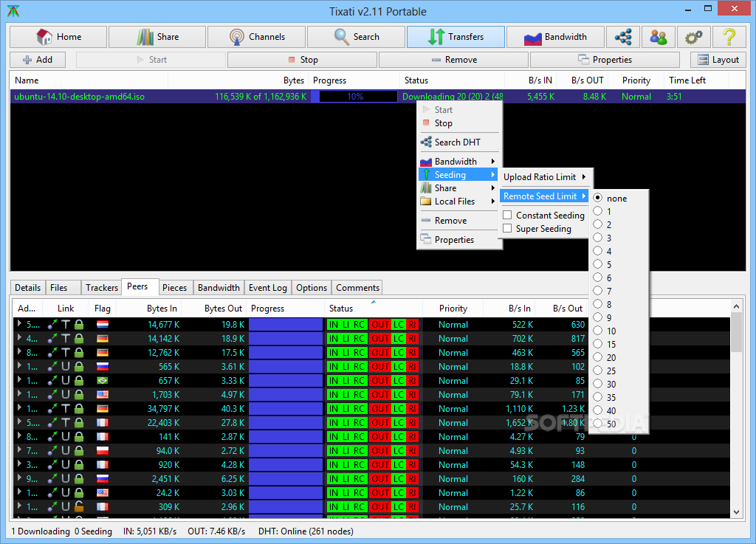Choose Search DHT from context menu
This screenshot has width=756, height=544.
coord(458,142)
